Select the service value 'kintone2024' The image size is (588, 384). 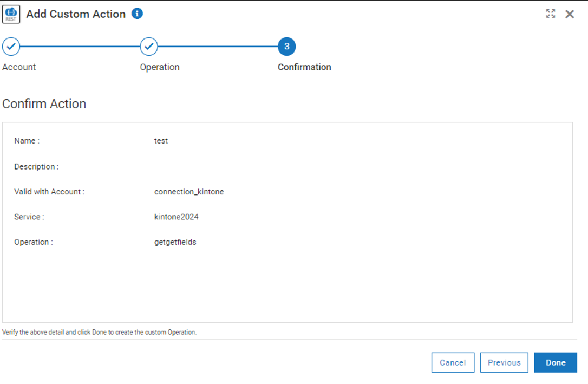177,217
